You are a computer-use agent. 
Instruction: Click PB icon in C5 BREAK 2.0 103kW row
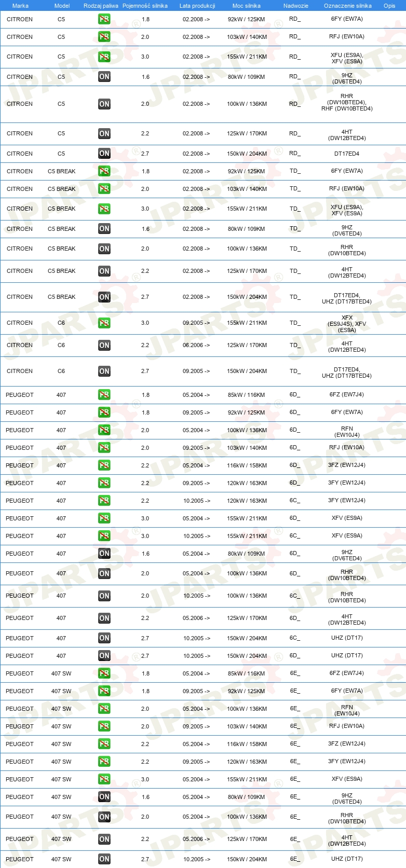tap(104, 189)
